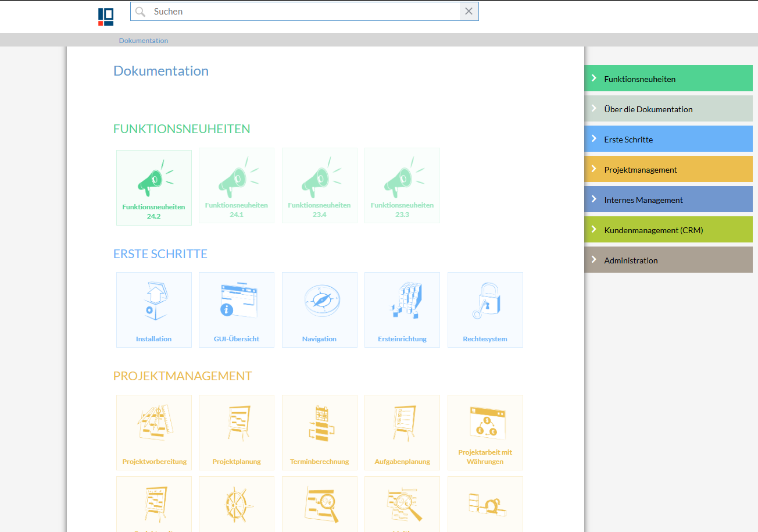This screenshot has width=758, height=532.
Task: Open the Funktionsneuheiten 23.3 megaphone tile
Action: pyautogui.click(x=402, y=185)
